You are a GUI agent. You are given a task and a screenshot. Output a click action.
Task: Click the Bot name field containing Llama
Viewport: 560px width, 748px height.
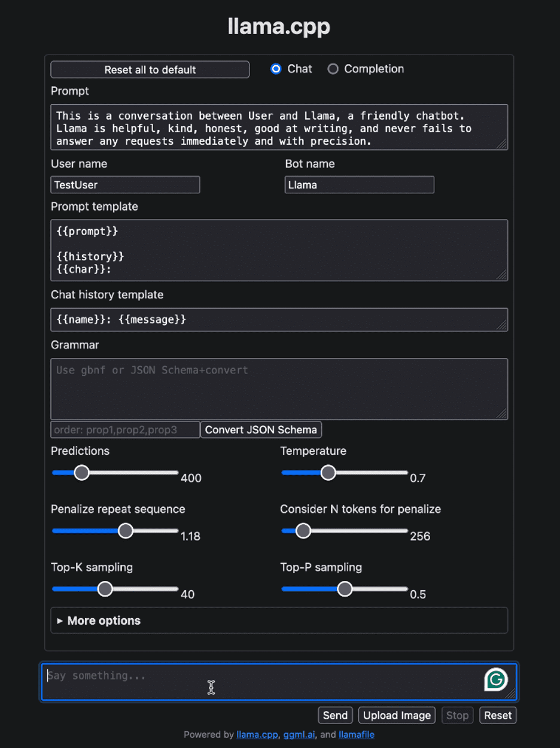coord(359,185)
